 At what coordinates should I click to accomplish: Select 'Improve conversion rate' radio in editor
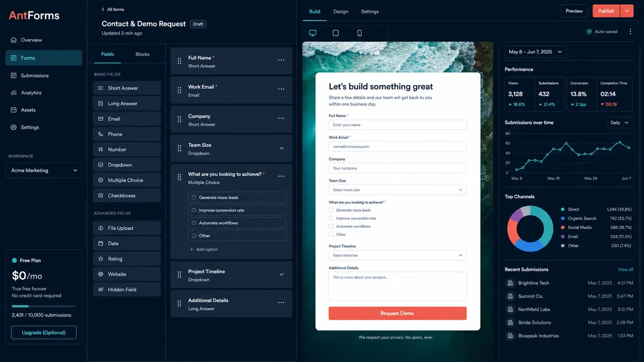(x=194, y=210)
